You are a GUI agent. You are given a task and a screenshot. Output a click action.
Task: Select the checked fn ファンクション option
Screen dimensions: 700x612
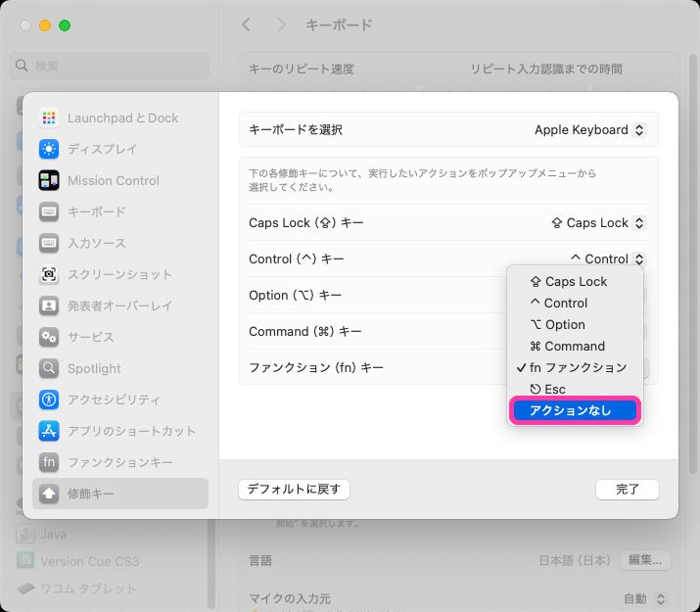click(x=576, y=367)
